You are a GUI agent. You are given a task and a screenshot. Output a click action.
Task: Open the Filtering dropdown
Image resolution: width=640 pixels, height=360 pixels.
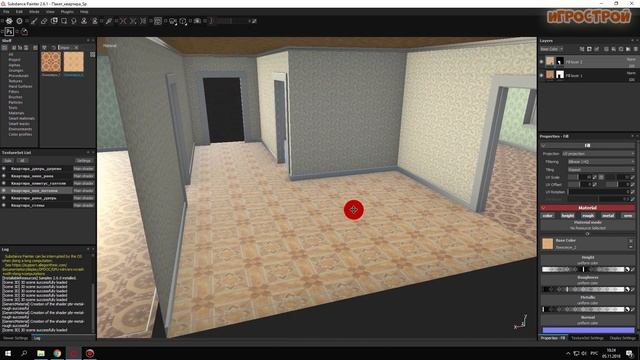(601, 162)
